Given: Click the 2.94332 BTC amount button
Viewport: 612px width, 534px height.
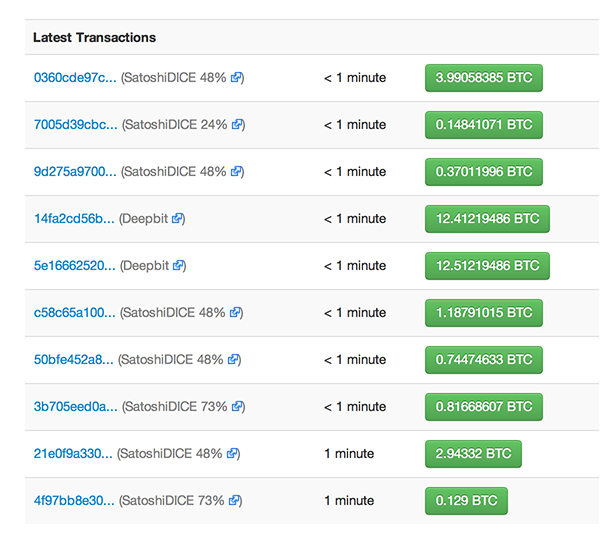Looking at the screenshot, I should 473,454.
